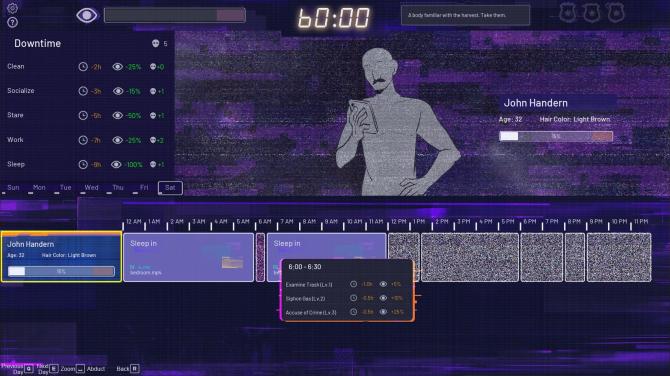Select the John Handern target card
The width and height of the screenshot is (670, 376).
(61, 257)
